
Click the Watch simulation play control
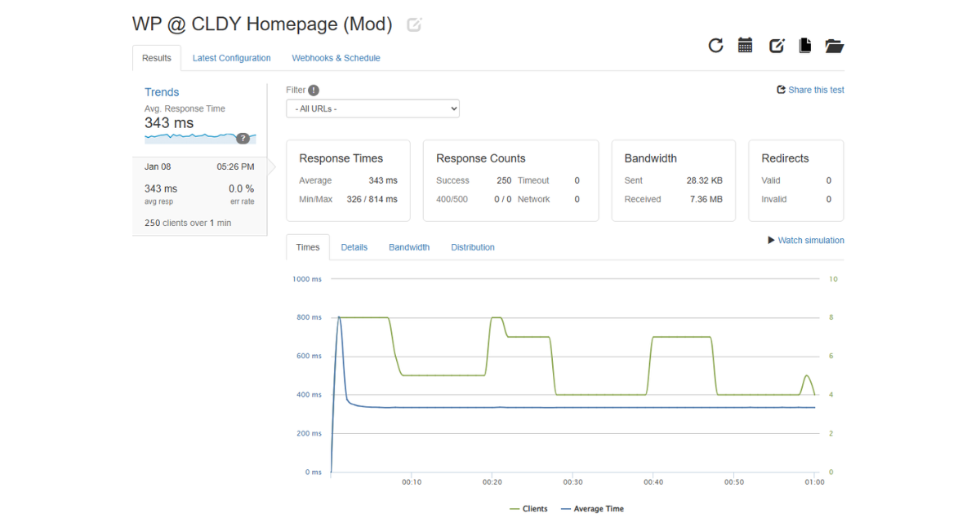point(807,240)
